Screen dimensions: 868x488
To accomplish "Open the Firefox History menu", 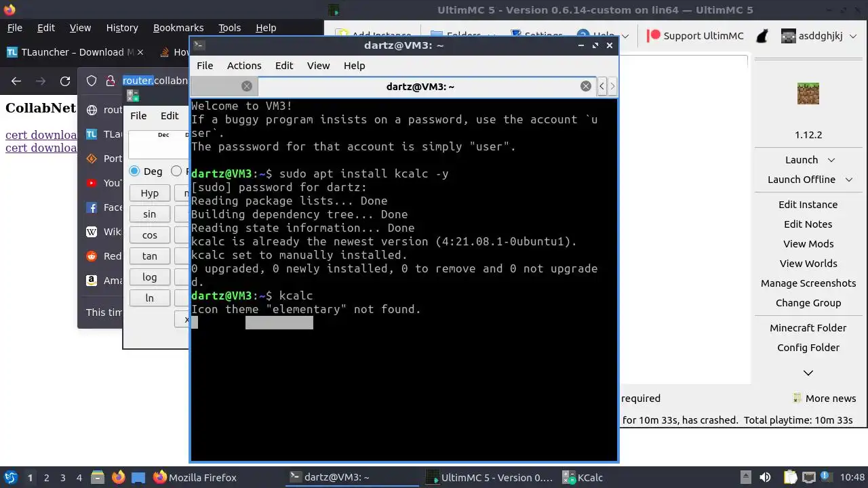I will [122, 28].
